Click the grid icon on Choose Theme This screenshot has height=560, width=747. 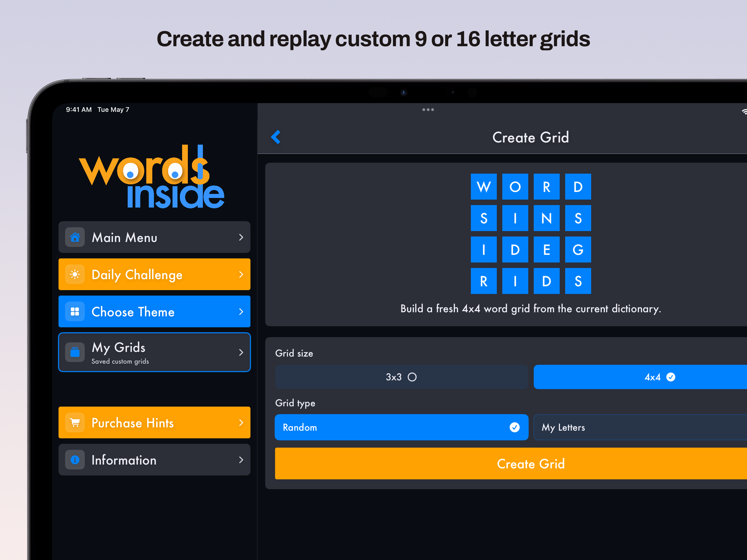(75, 311)
